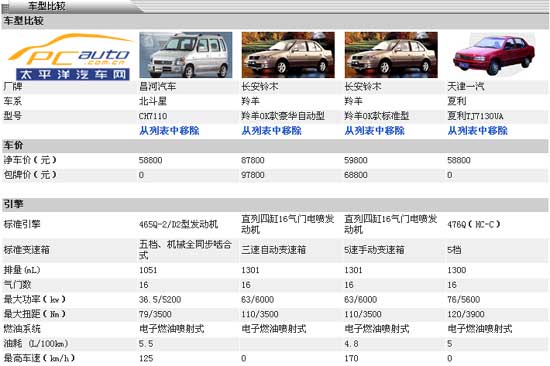The image size is (550, 366).
Task: Click the 车型比较 tab header at top
Action: (47, 6)
